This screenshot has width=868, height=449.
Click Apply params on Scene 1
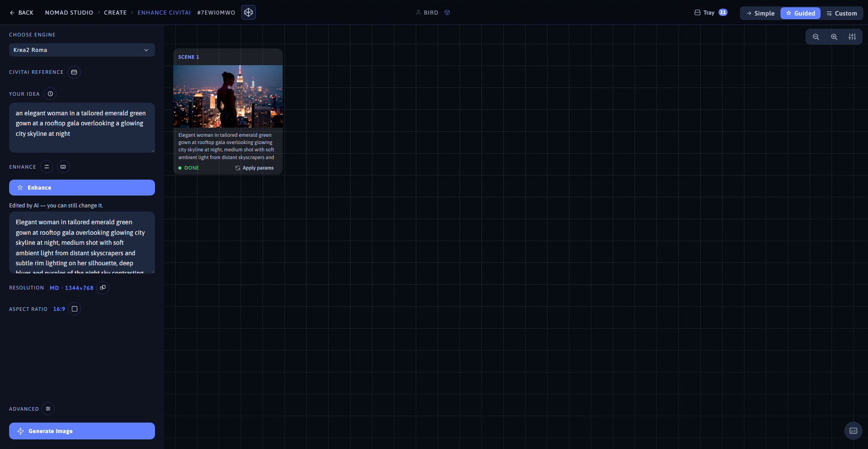(x=254, y=168)
